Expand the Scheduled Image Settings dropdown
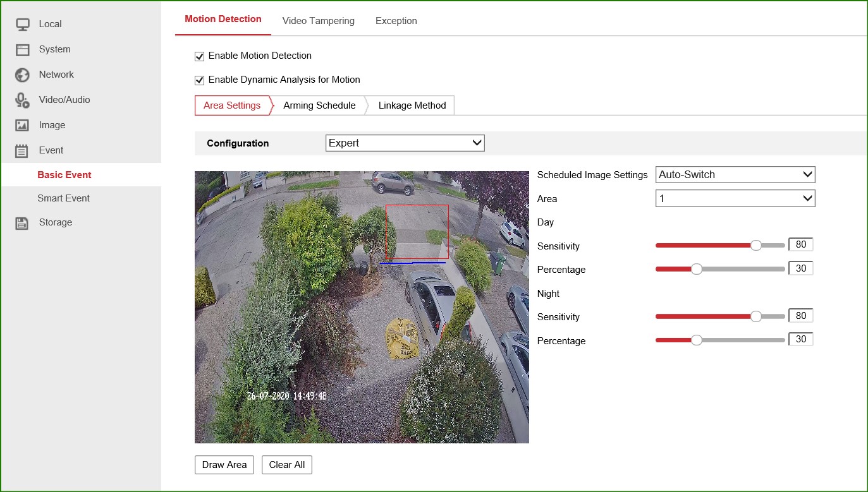868x492 pixels. click(x=735, y=174)
